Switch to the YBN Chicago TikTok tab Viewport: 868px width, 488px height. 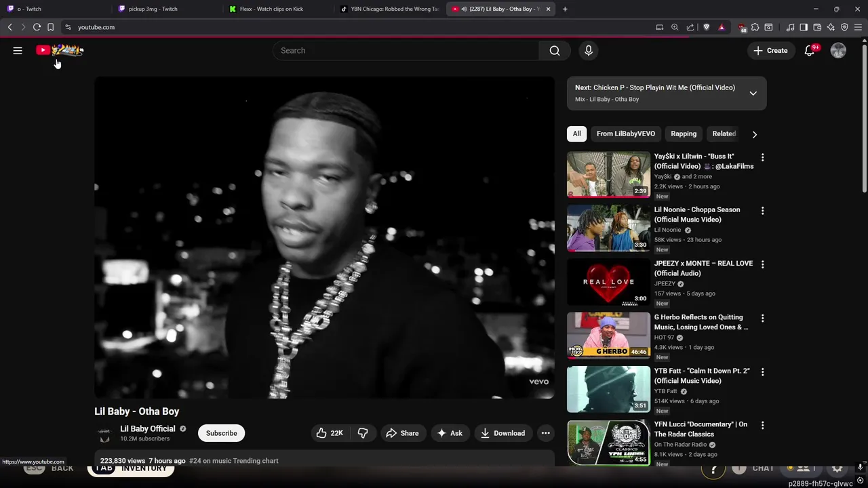point(390,9)
